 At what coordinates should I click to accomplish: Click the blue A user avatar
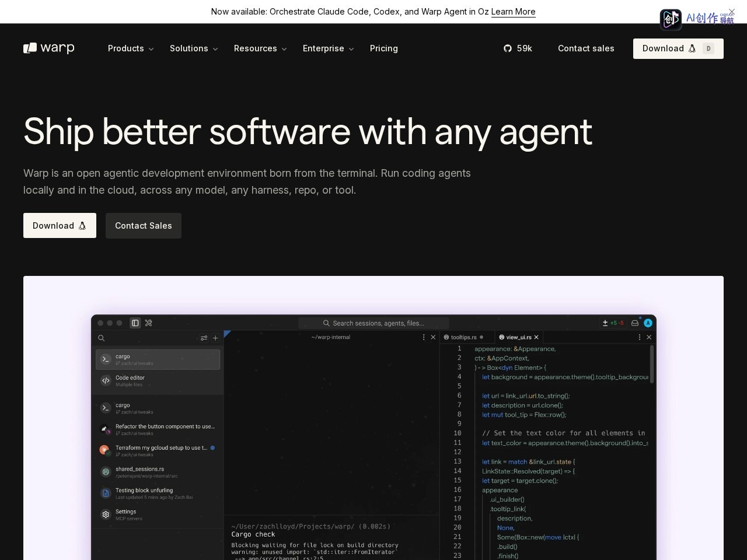648,323
